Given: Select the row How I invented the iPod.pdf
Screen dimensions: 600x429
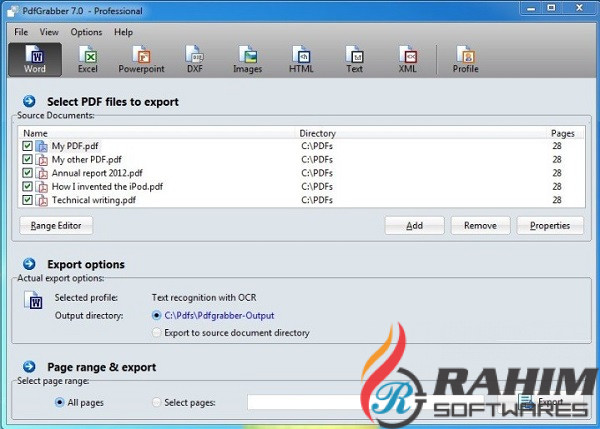Looking at the screenshot, I should [x=301, y=186].
